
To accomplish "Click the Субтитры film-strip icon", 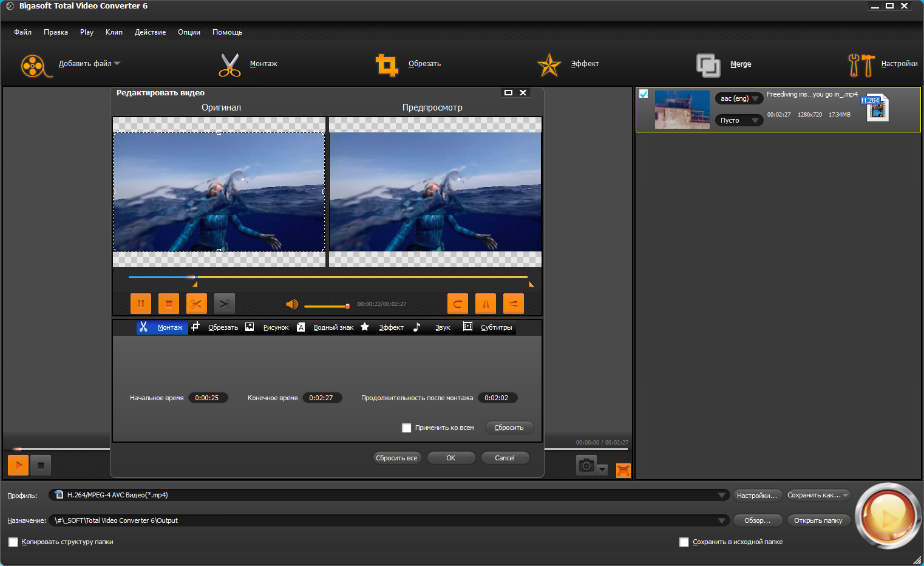I will coord(467,327).
